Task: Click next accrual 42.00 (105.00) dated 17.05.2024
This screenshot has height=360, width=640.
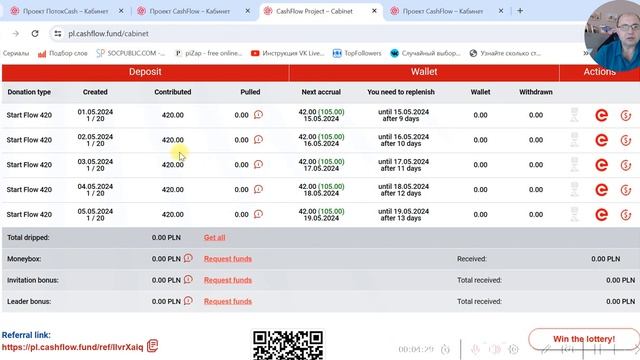Action: (x=321, y=165)
